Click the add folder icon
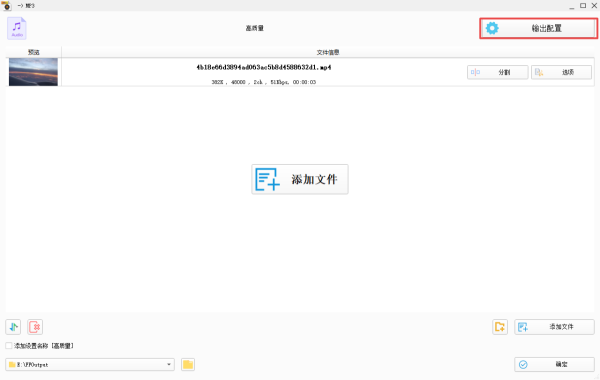Image resolution: width=600 pixels, height=380 pixels. [500, 327]
